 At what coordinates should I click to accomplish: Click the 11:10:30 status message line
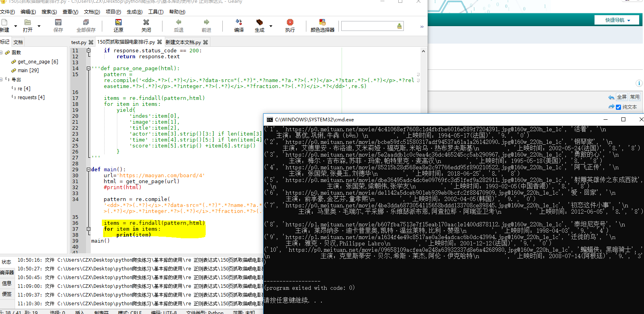tap(140, 303)
